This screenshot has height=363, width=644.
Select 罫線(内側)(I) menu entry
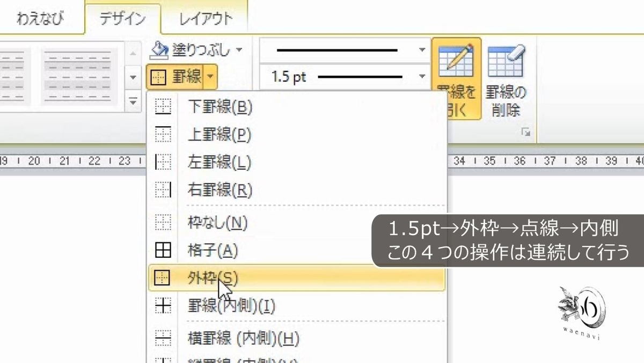[297, 306]
